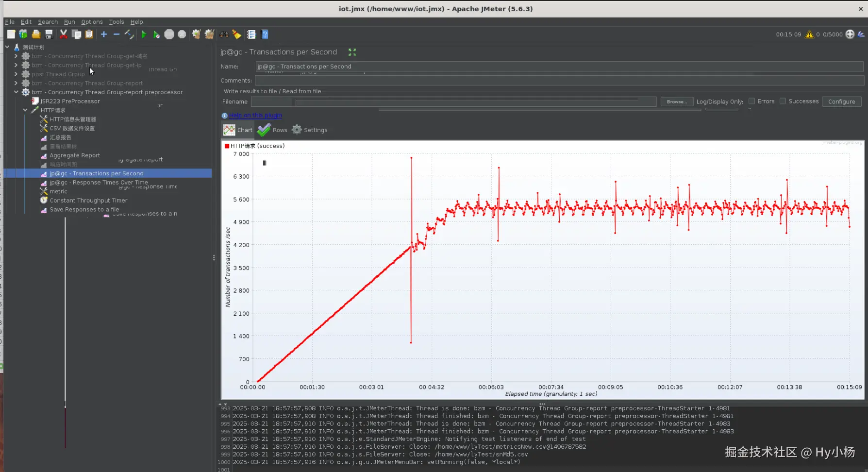The image size is (868, 472).
Task: Click the feather icon at toolbar's right end
Action: coord(861,34)
